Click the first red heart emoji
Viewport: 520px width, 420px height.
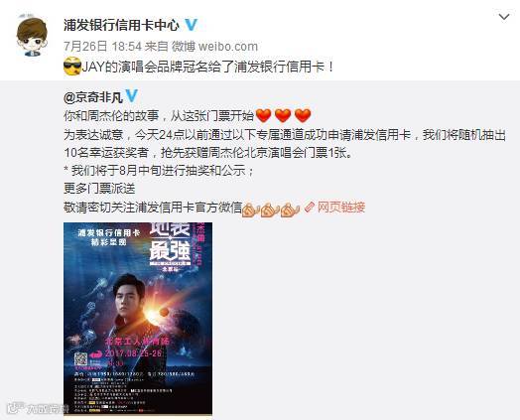pos(264,115)
